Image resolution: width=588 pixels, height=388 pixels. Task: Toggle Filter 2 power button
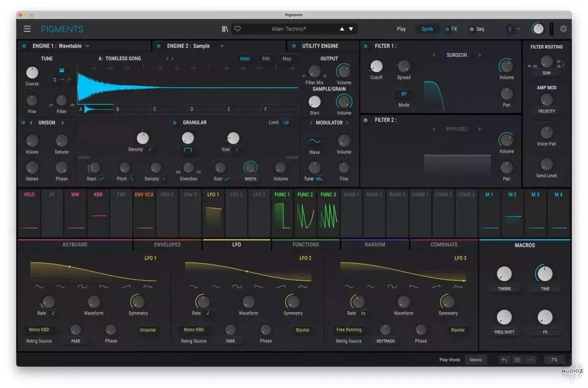[366, 120]
